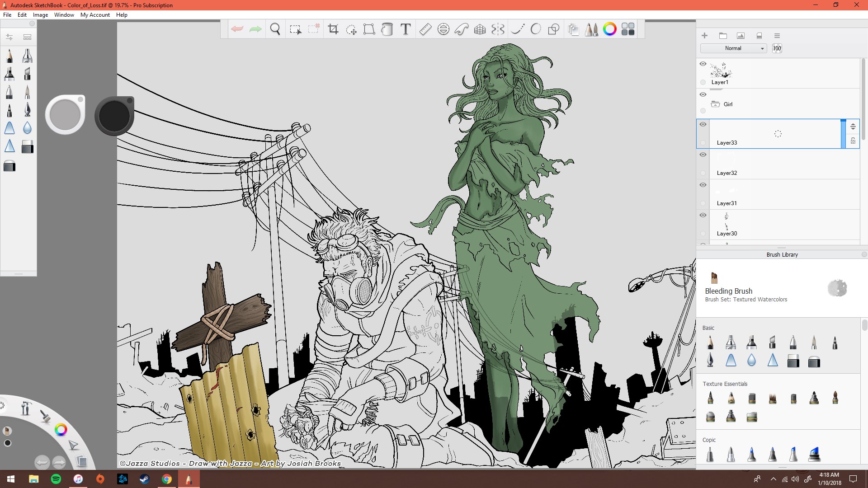Viewport: 868px width, 488px height.
Task: Choose the Quick Transform tool
Action: pyautogui.click(x=351, y=30)
